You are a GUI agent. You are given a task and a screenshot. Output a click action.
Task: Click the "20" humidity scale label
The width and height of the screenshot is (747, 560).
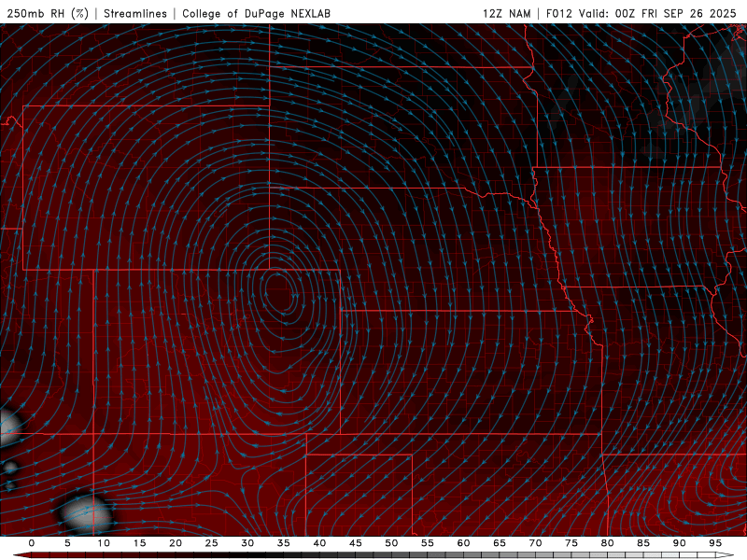tap(176, 543)
